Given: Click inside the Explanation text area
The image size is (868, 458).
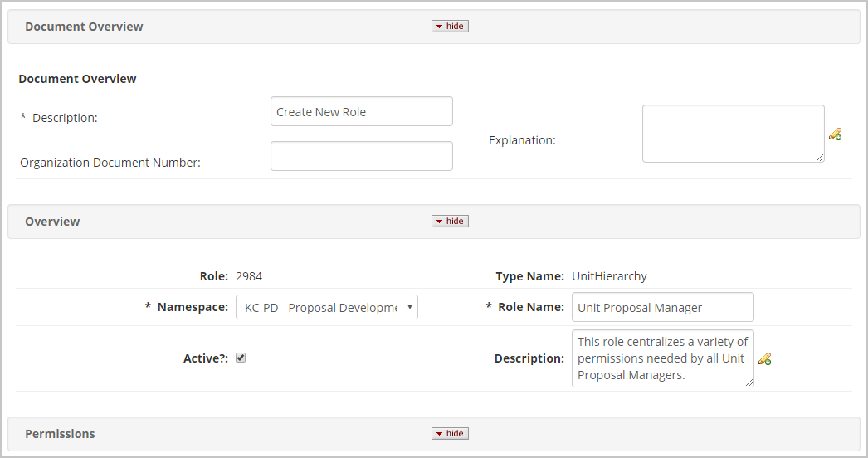Looking at the screenshot, I should click(732, 133).
